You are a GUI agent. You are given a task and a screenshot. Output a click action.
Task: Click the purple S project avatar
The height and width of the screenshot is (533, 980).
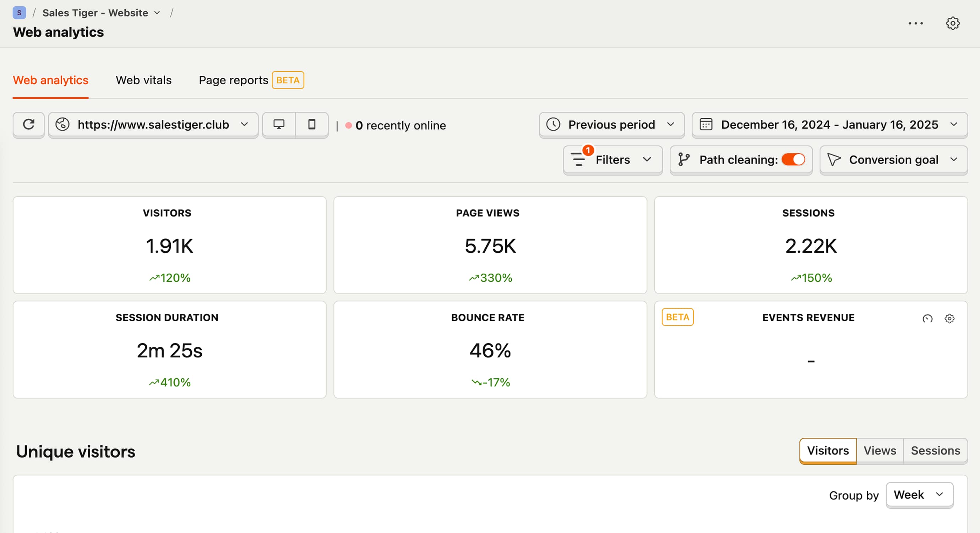click(x=19, y=12)
